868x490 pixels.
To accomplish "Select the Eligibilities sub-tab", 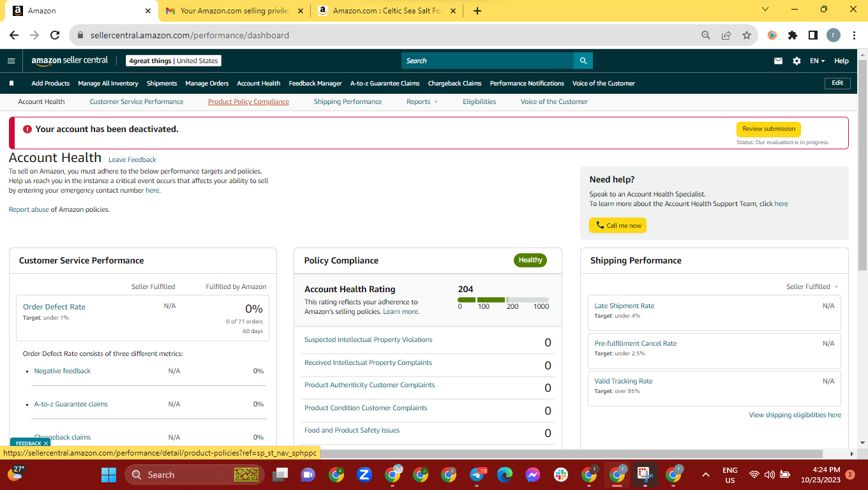I will (x=479, y=102).
